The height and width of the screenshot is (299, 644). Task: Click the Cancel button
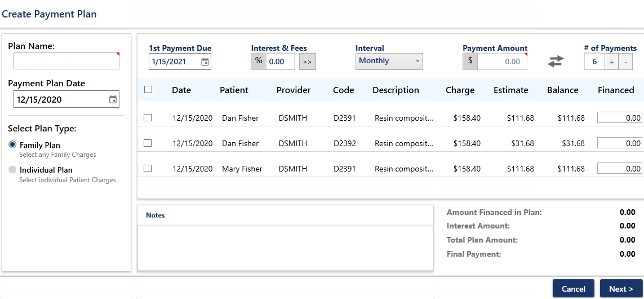573,289
